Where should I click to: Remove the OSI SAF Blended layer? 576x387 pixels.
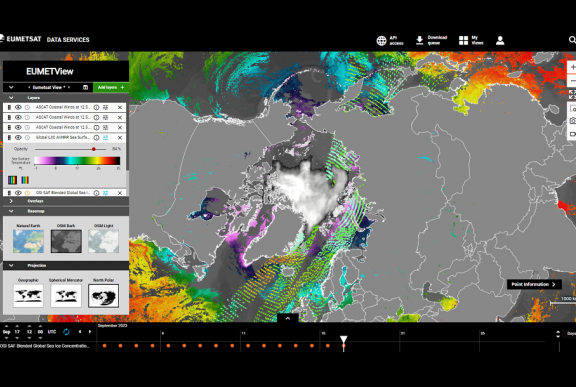120,193
